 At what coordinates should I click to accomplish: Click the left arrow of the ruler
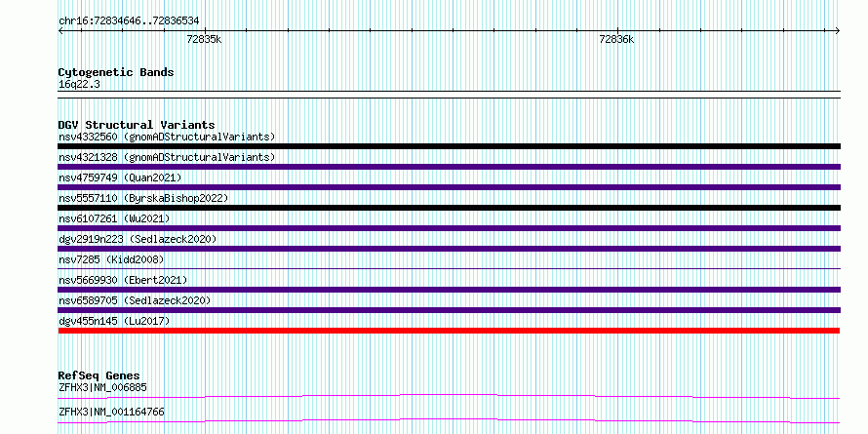pyautogui.click(x=61, y=30)
